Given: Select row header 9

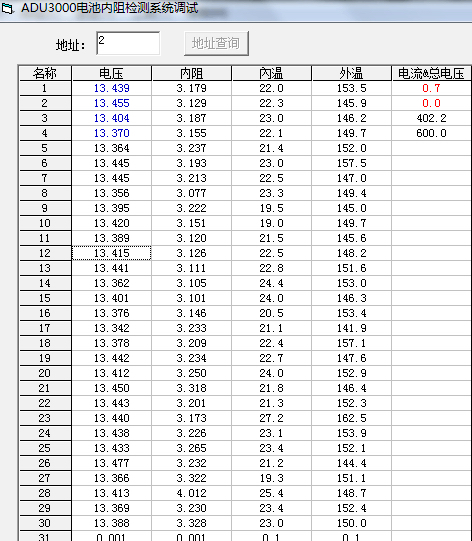Looking at the screenshot, I should (45, 208).
